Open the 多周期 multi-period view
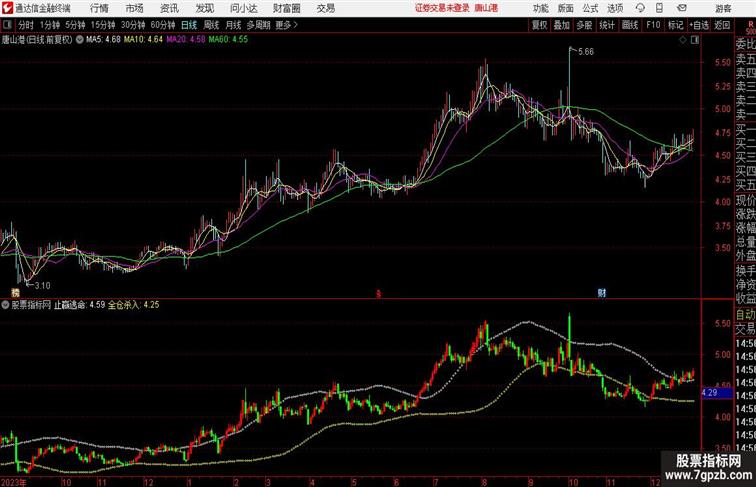The image size is (756, 487). (258, 25)
